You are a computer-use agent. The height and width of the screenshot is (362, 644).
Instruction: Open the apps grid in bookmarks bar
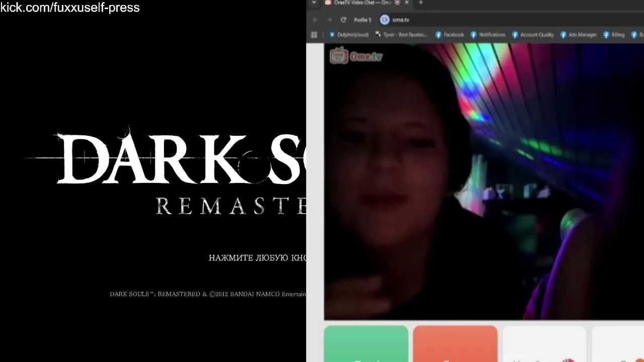tap(314, 35)
